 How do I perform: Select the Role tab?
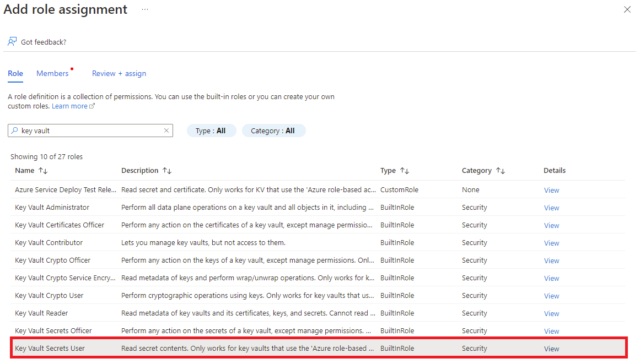(x=15, y=73)
